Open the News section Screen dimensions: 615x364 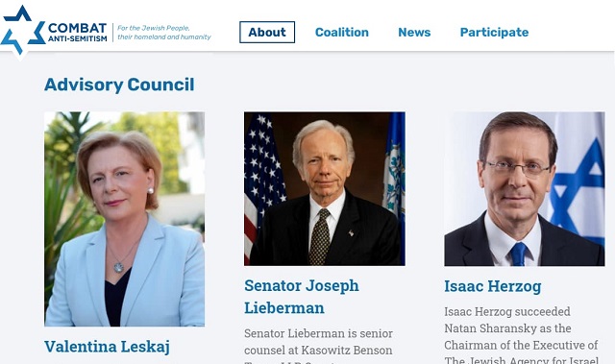click(414, 32)
